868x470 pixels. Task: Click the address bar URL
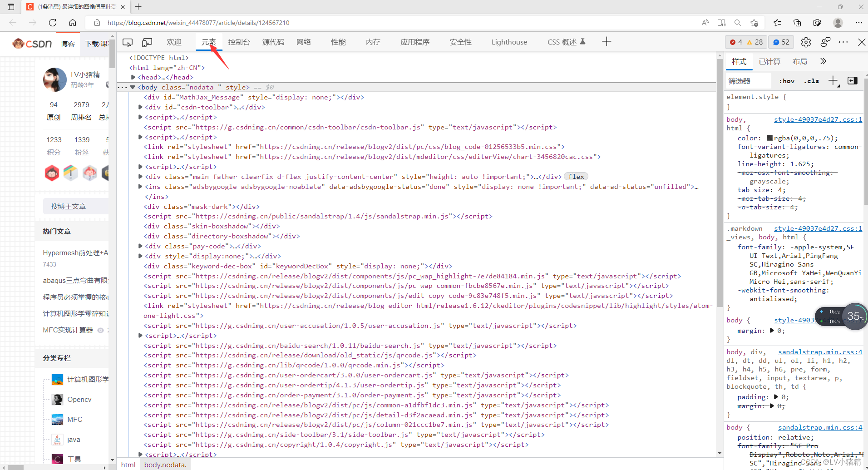click(198, 23)
